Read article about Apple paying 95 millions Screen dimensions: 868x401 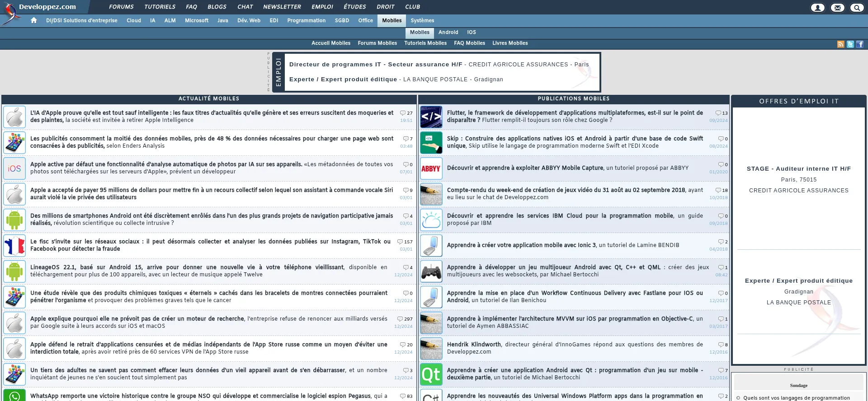[x=212, y=194]
